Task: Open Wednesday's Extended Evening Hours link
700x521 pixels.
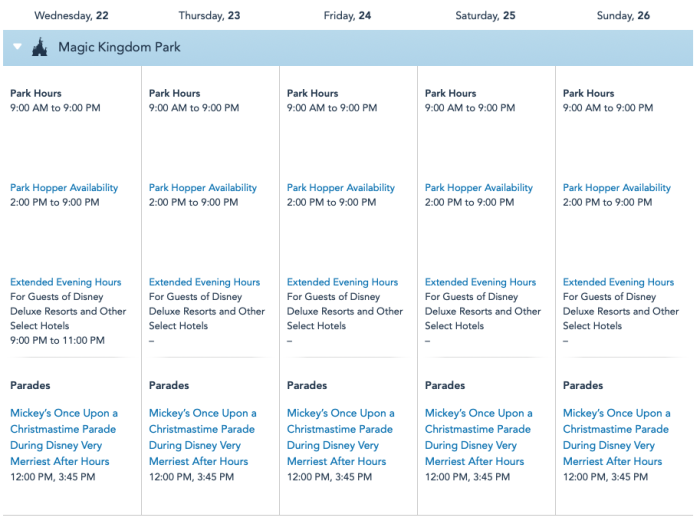Action: 66,282
